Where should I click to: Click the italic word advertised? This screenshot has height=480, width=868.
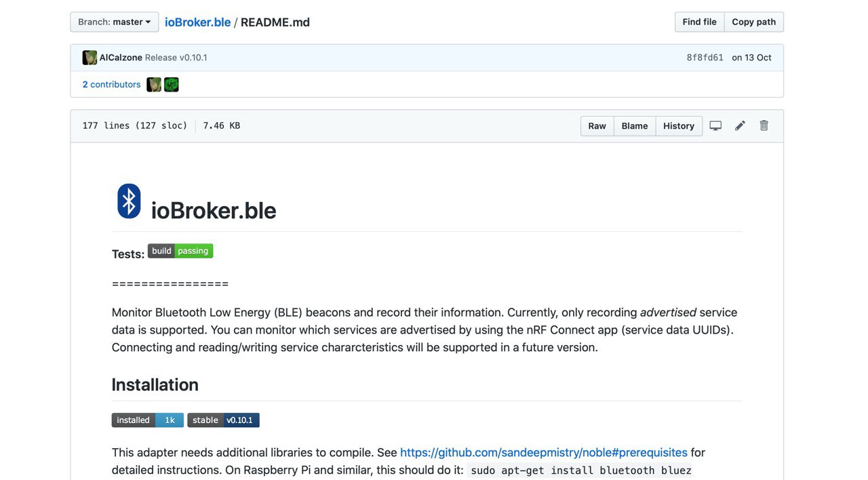tap(668, 313)
